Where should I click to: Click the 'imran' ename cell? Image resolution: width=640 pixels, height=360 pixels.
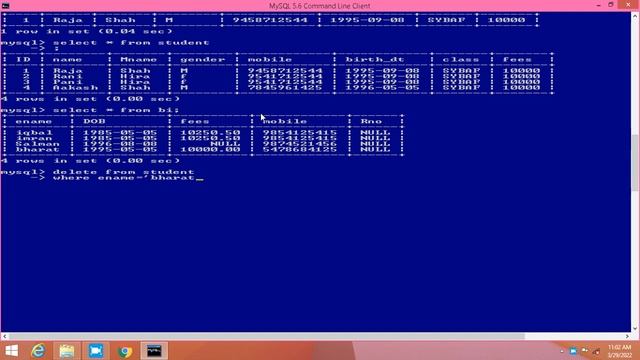(x=35, y=138)
